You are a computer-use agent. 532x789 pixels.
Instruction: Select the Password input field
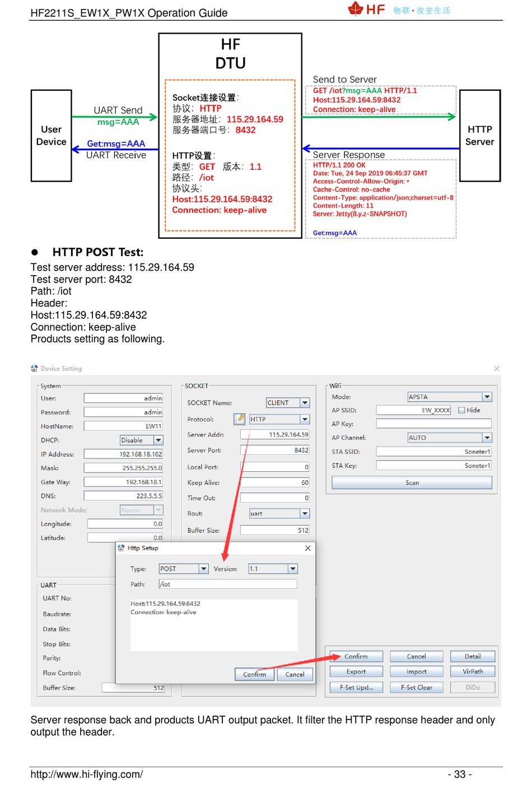[123, 412]
